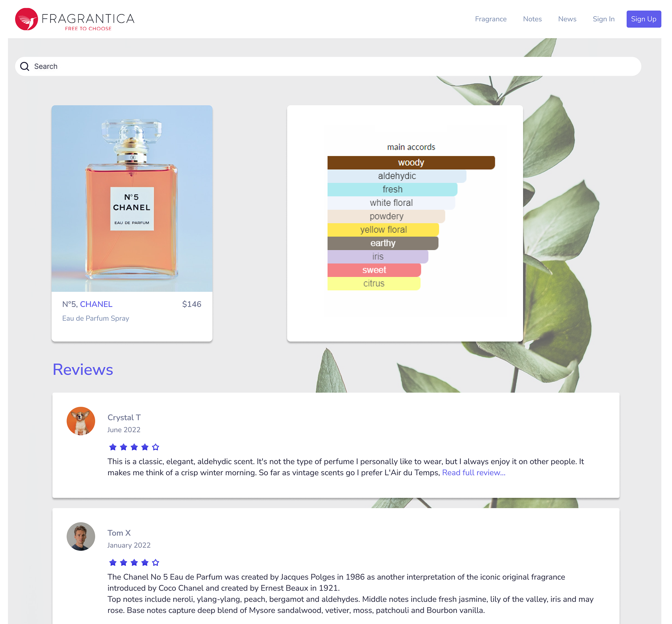Click the fresh accord bar

click(392, 189)
